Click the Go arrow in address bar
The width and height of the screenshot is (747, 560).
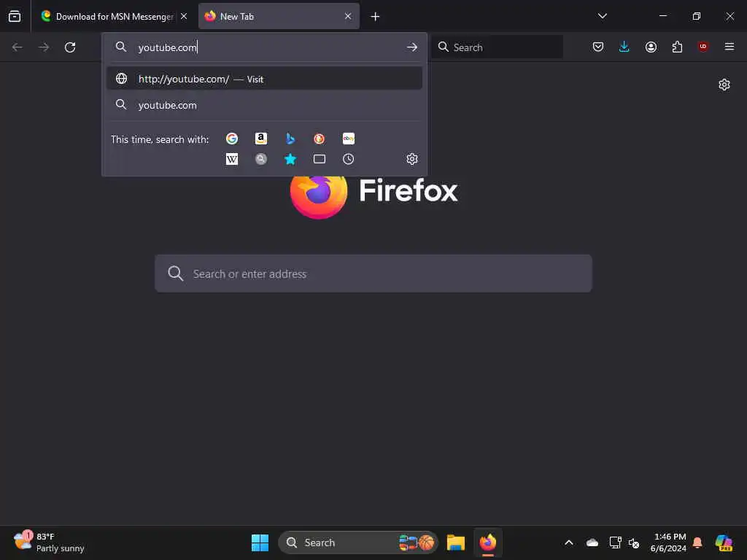click(x=412, y=47)
